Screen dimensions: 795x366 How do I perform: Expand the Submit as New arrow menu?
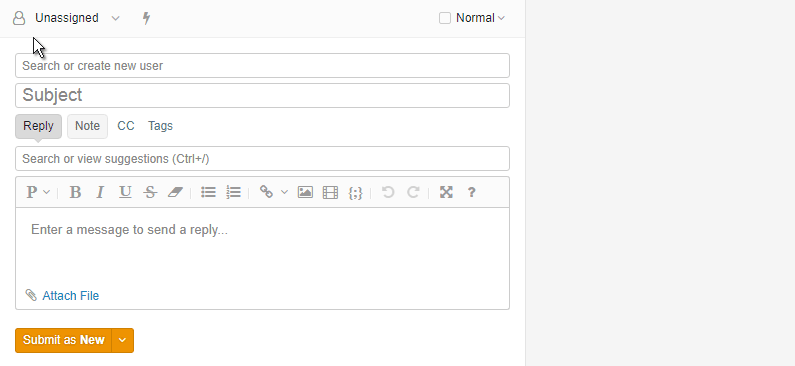122,340
